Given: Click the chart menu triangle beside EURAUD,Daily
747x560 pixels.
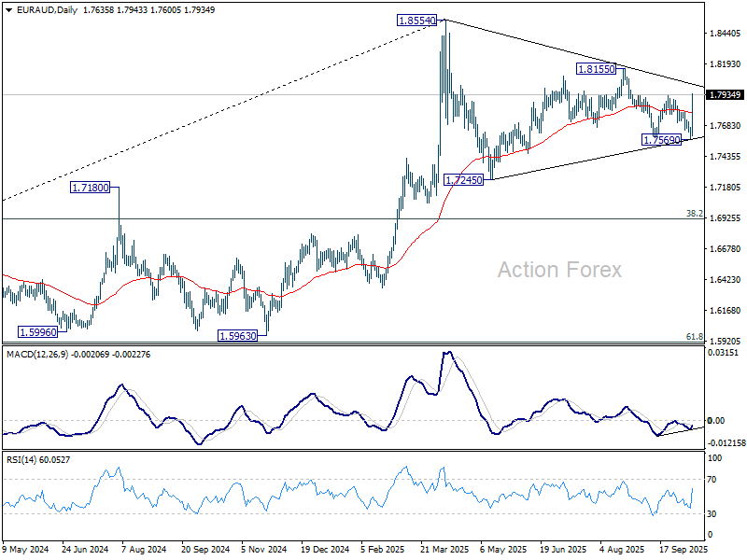Looking at the screenshot, I should [9, 10].
